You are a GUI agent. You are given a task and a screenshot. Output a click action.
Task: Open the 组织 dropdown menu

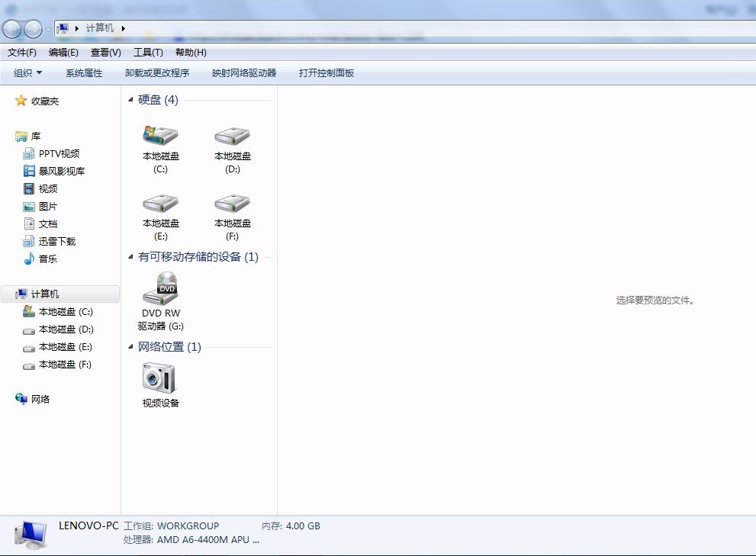coord(28,73)
